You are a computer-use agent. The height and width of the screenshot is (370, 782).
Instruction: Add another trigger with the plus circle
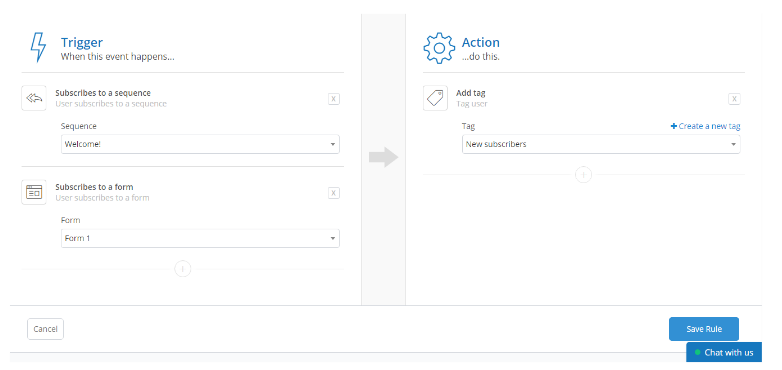[x=183, y=269]
